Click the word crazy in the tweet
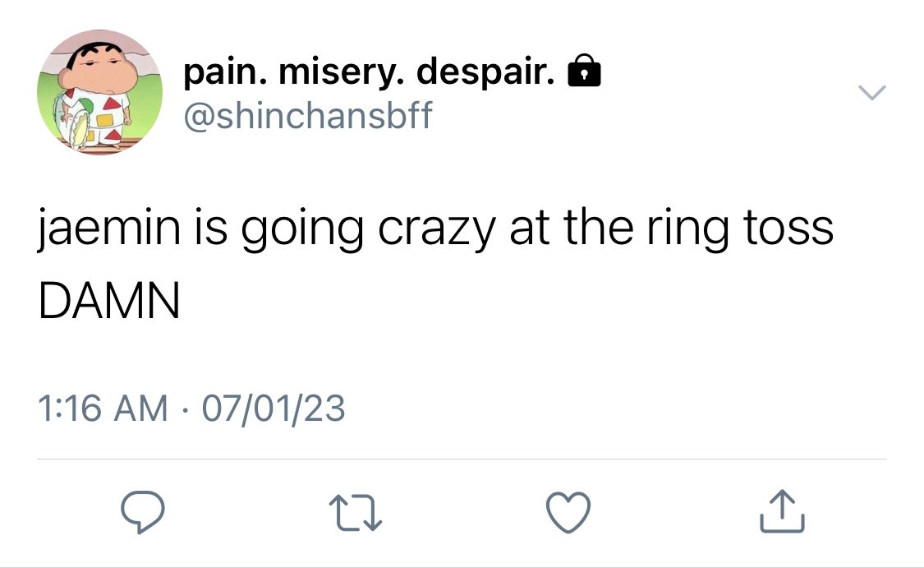The width and height of the screenshot is (924, 568). [437, 229]
